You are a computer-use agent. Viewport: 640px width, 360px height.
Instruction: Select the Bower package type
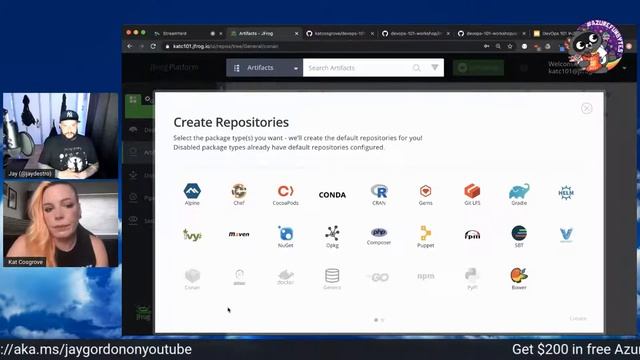click(519, 278)
